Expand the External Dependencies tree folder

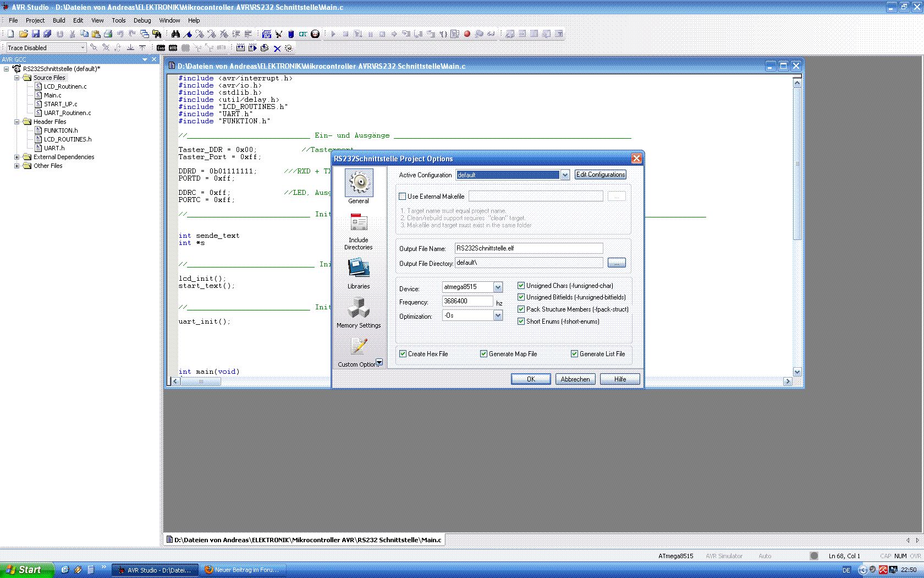pos(16,157)
